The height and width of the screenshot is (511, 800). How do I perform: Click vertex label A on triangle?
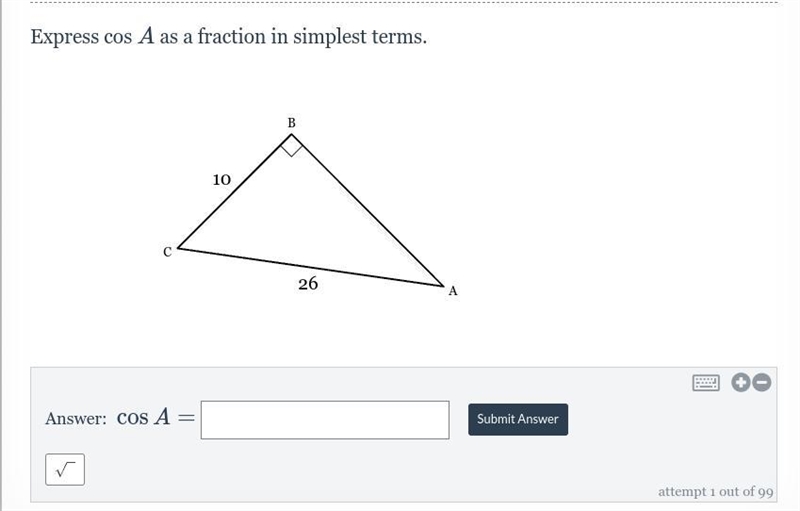click(453, 291)
